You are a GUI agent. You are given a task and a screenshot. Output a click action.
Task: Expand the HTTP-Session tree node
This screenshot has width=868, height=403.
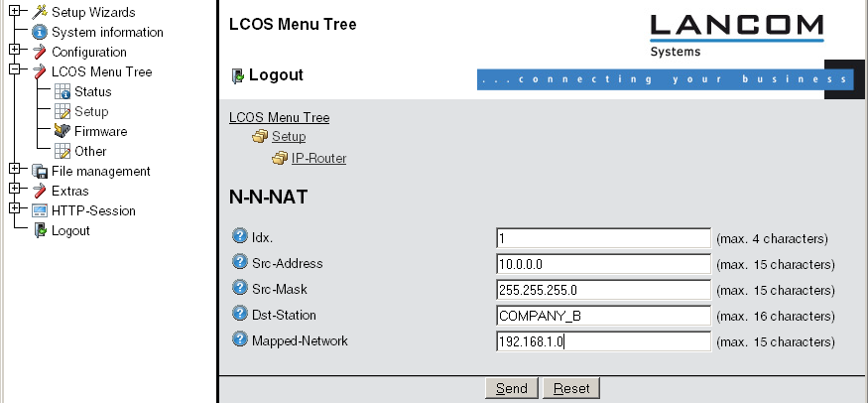point(14,209)
